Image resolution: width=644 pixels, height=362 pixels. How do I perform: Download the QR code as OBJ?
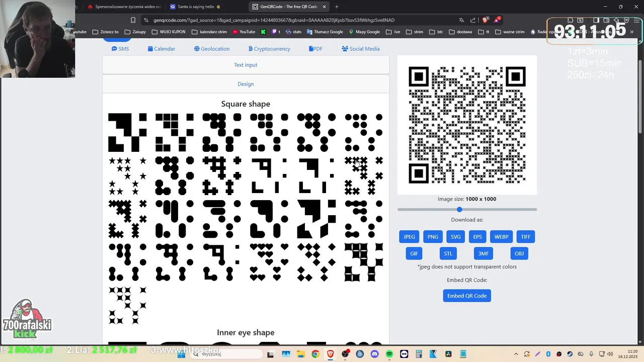pos(519,253)
